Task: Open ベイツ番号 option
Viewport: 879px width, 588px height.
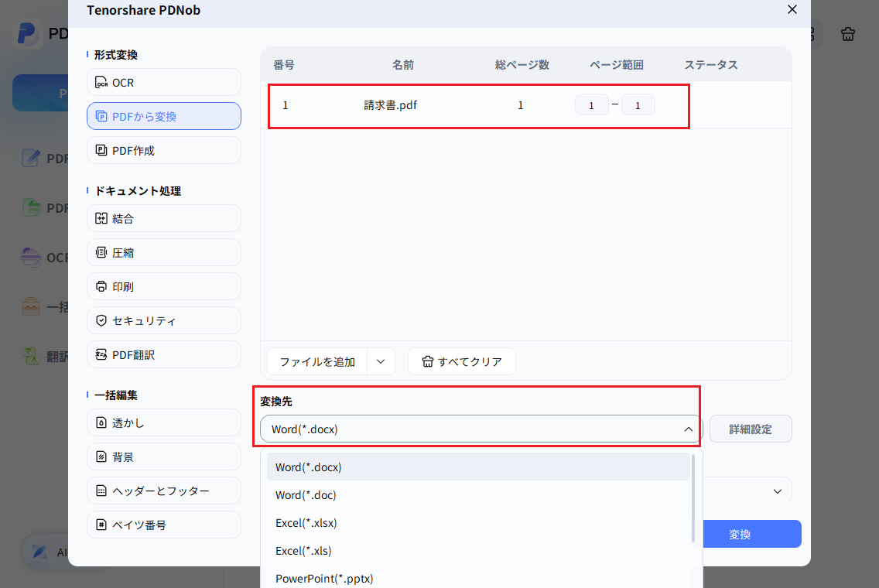Action: coord(164,525)
